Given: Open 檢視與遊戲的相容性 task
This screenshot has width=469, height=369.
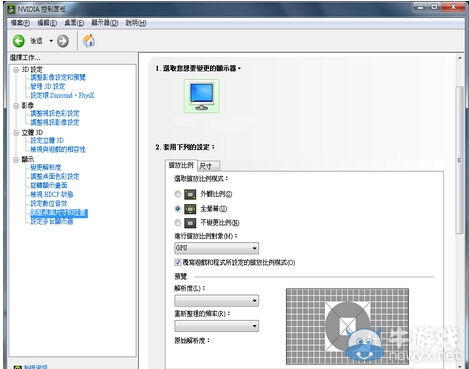Looking at the screenshot, I should tap(58, 149).
